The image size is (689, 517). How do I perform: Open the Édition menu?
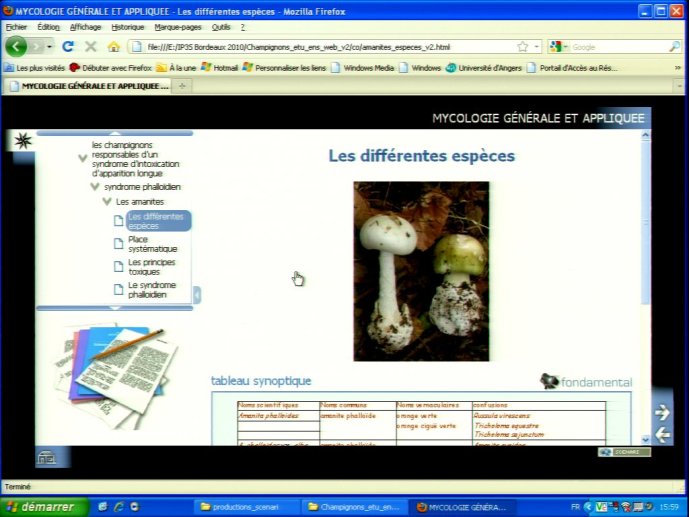coord(48,27)
